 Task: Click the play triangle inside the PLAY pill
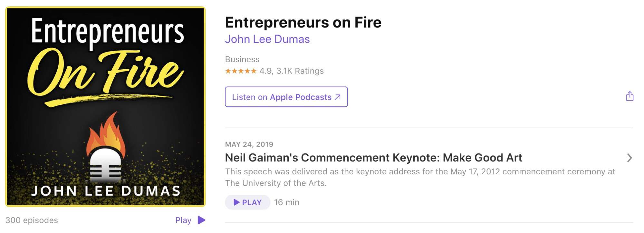click(x=237, y=202)
